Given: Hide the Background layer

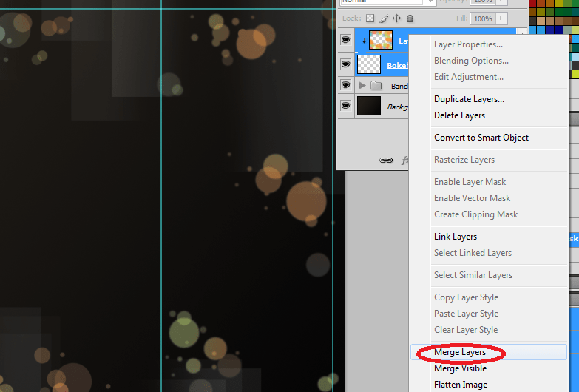Looking at the screenshot, I should pyautogui.click(x=345, y=106).
